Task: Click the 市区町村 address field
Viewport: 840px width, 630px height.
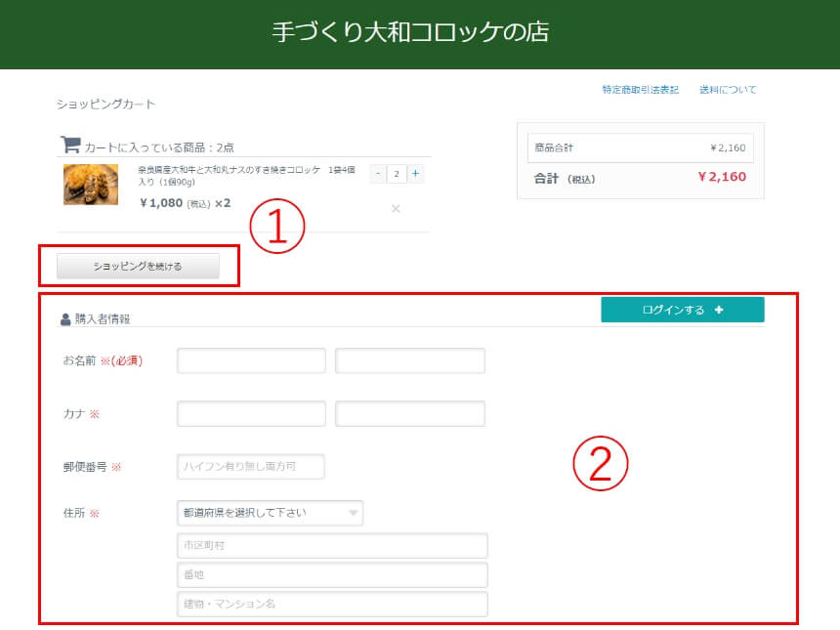Action: 332,545
